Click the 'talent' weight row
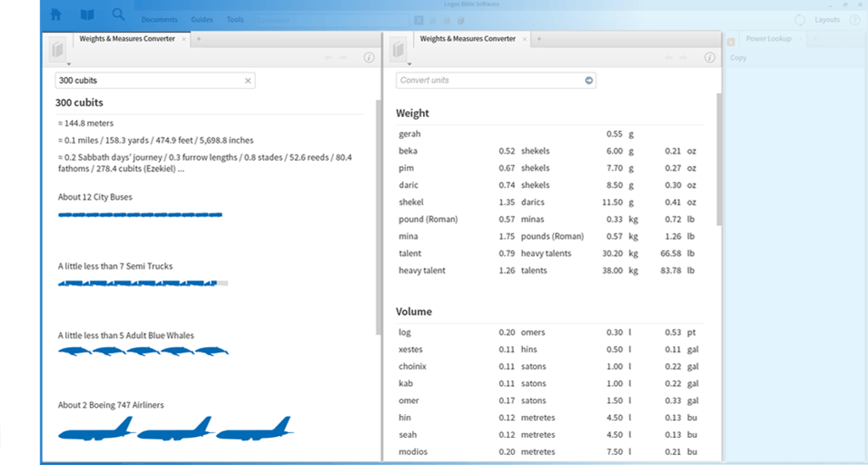This screenshot has width=868, height=465. pos(549,254)
